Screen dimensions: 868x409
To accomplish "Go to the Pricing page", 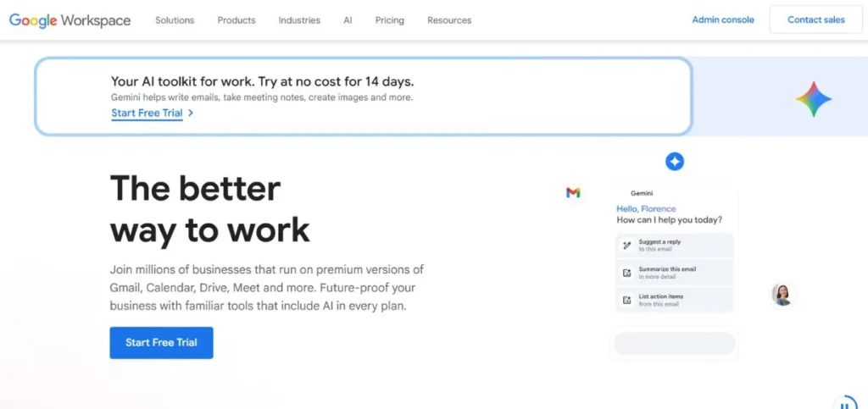I will 390,20.
